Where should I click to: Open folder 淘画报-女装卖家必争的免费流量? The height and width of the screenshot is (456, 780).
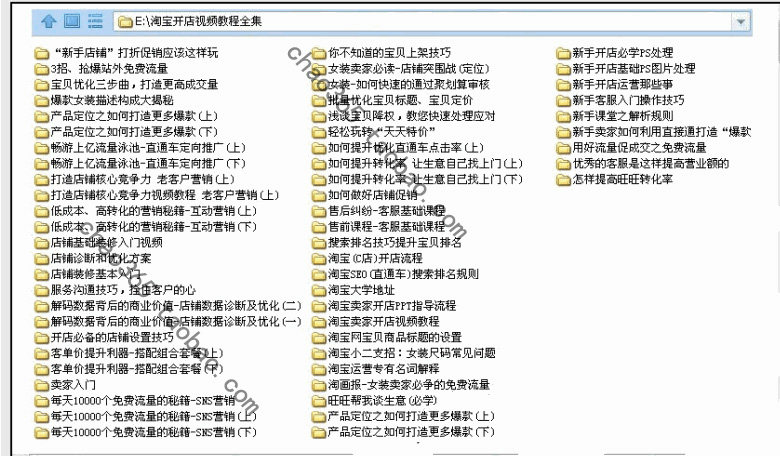click(x=401, y=385)
